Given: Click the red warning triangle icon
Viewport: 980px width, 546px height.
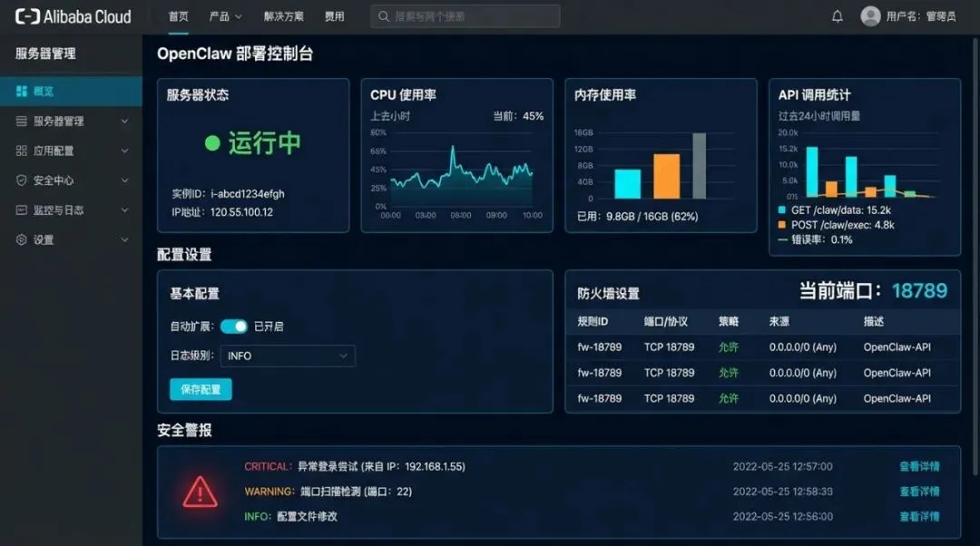Looking at the screenshot, I should coord(200,492).
